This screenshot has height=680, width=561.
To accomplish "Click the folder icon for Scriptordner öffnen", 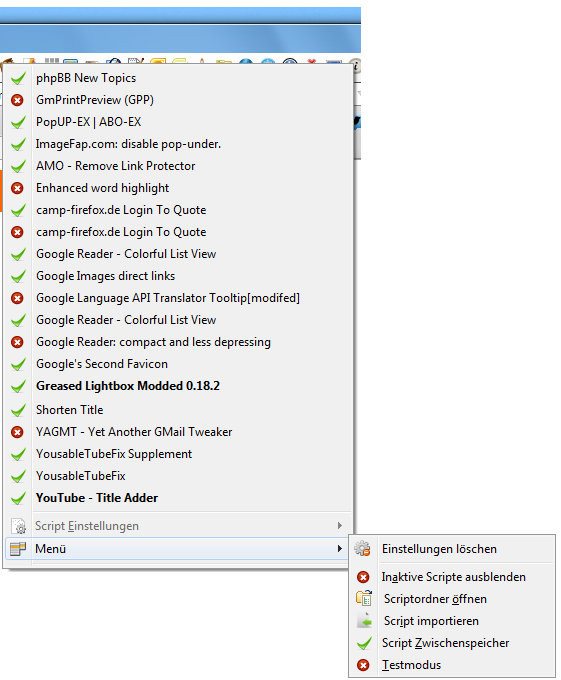I will click(x=364, y=598).
